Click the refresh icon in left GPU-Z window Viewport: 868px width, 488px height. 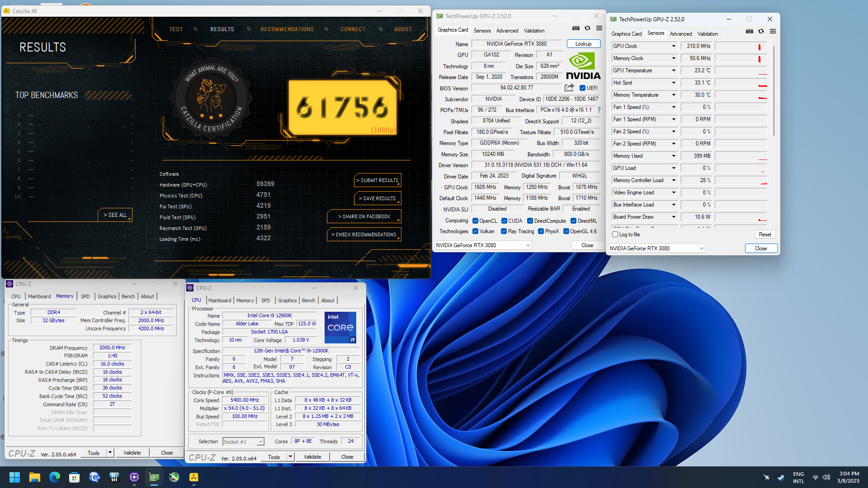tap(587, 28)
